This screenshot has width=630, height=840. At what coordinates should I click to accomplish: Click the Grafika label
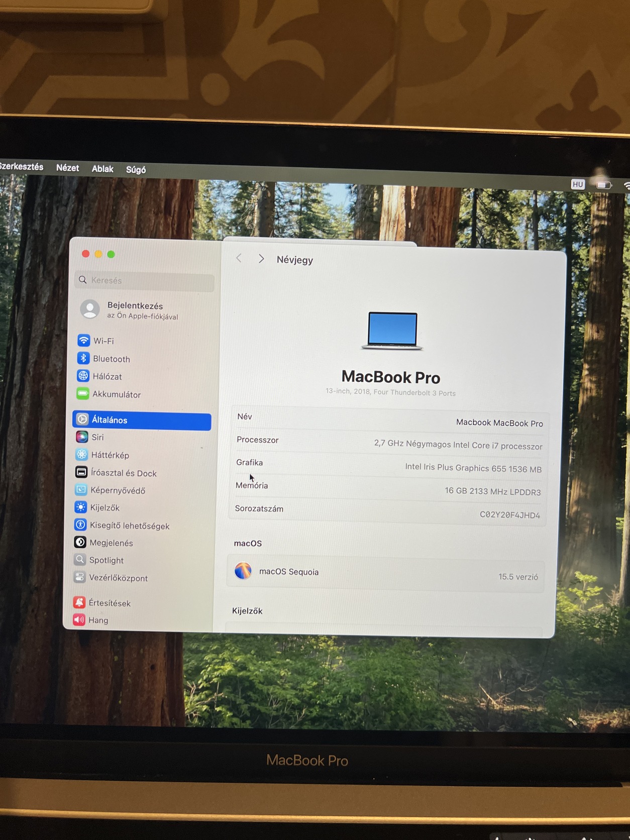click(249, 462)
